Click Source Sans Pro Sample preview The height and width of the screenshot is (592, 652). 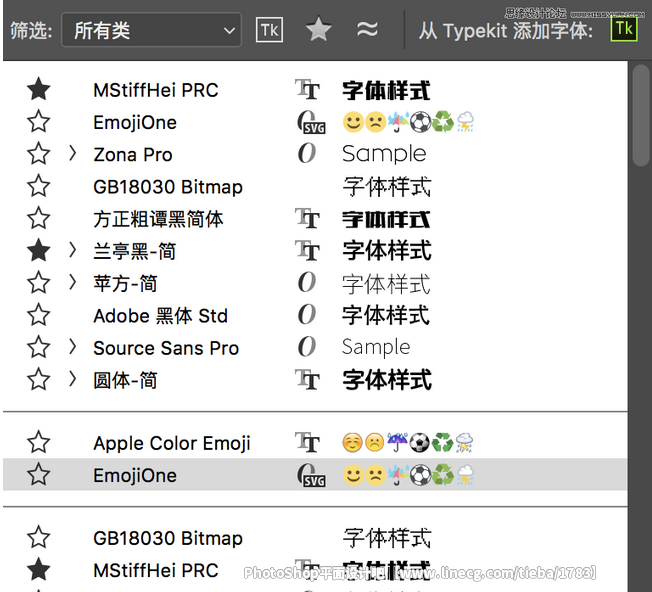[x=376, y=347]
